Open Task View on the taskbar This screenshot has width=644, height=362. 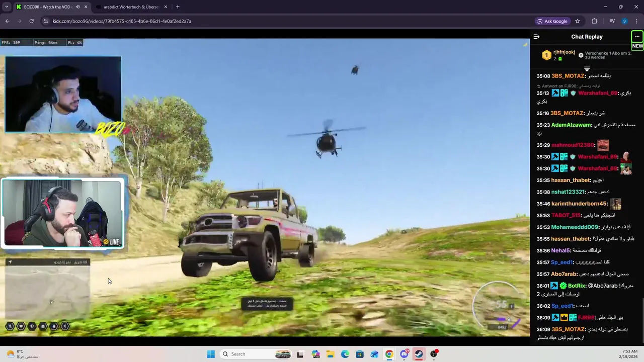(300, 354)
